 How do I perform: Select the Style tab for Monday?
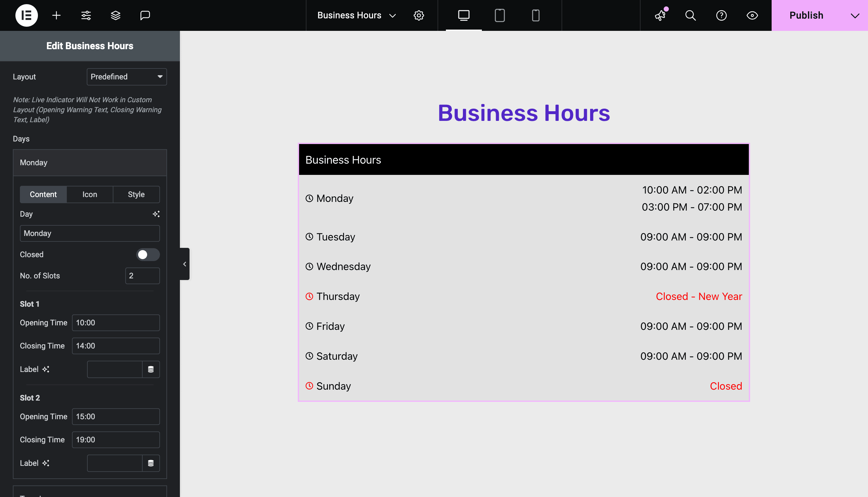coord(136,194)
